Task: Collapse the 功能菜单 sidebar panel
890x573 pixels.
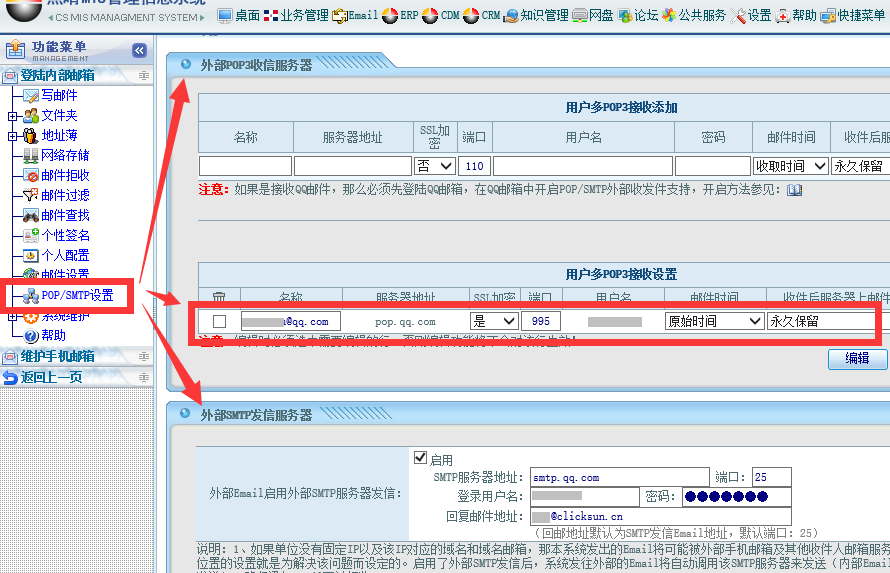Action: click(x=139, y=50)
